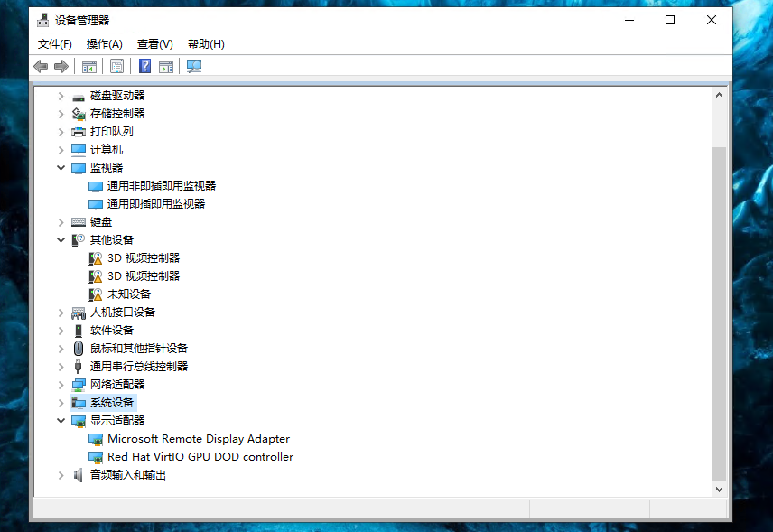Click the Scan for hardware changes icon
773x532 pixels.
click(194, 66)
